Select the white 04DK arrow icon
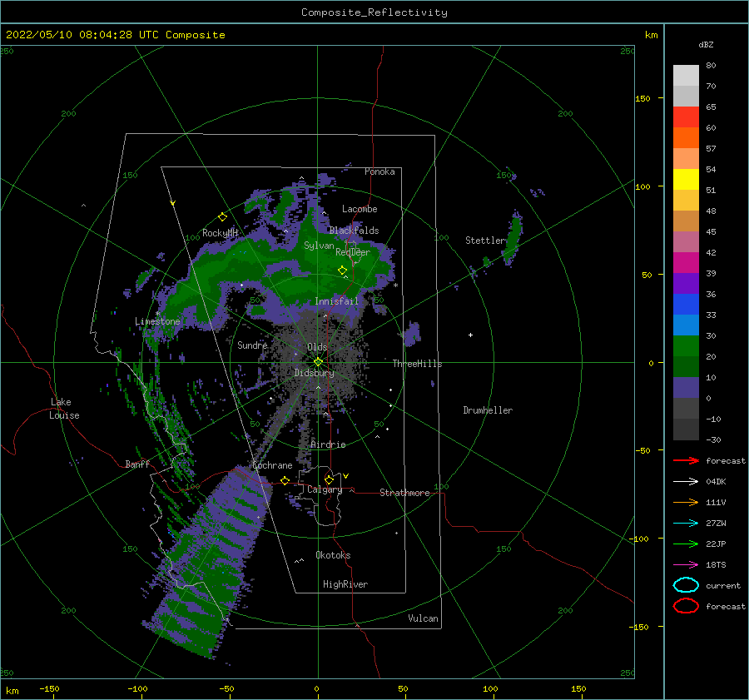 [x=686, y=482]
